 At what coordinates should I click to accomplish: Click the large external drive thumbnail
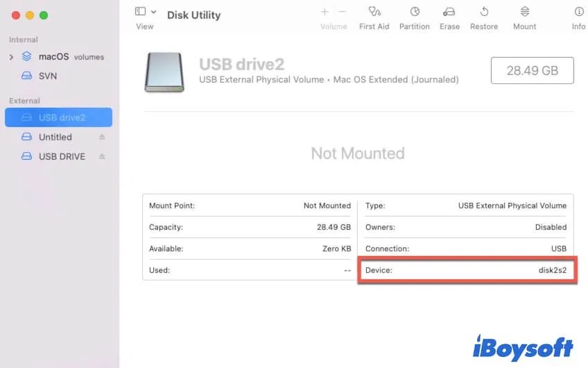click(164, 72)
